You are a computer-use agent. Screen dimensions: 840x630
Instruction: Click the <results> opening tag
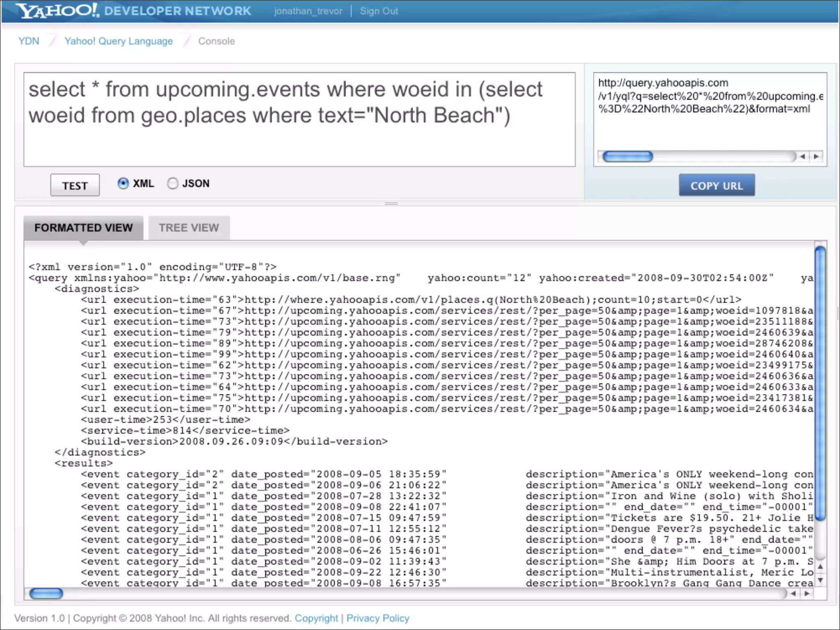click(x=84, y=463)
